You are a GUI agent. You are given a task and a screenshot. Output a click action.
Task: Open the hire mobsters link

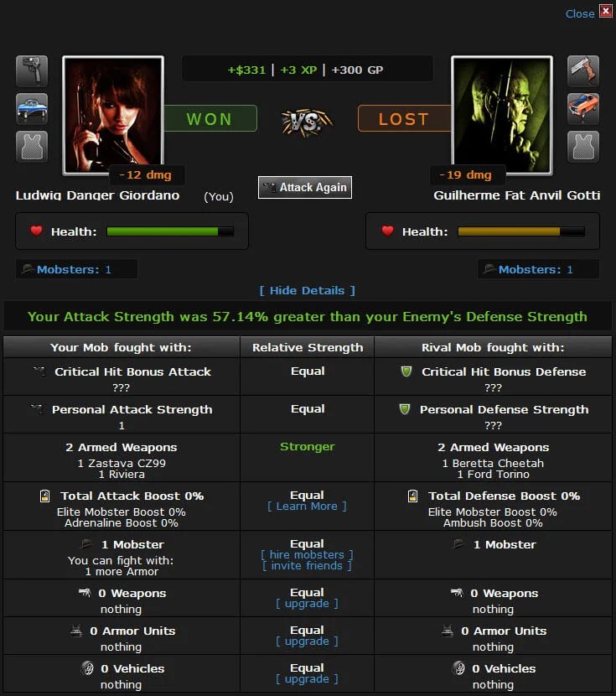[307, 555]
